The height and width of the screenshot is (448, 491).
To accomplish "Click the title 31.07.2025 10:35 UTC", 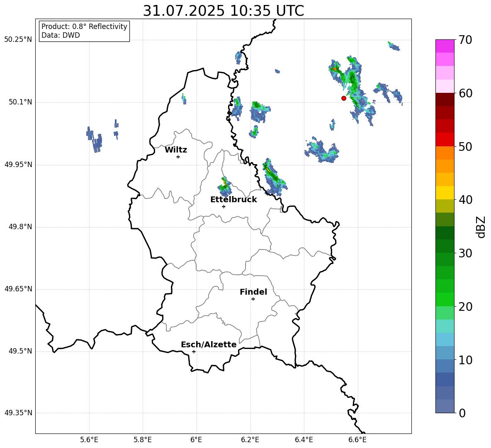I will tap(223, 11).
